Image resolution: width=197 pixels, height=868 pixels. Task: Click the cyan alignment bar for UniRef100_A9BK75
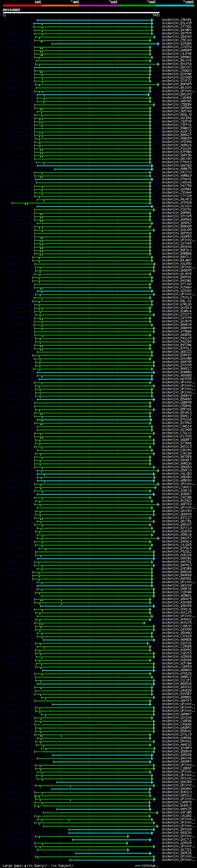tap(103, 169)
